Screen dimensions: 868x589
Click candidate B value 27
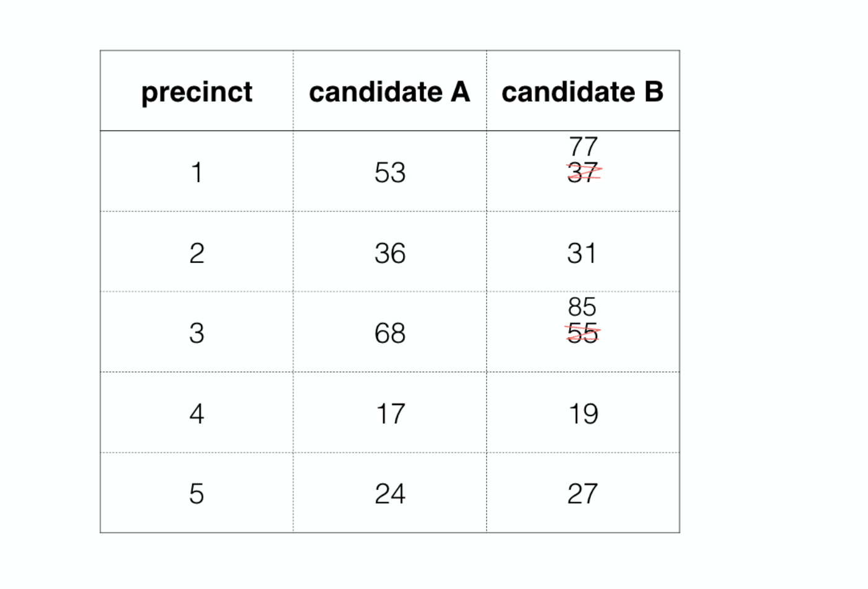click(583, 494)
